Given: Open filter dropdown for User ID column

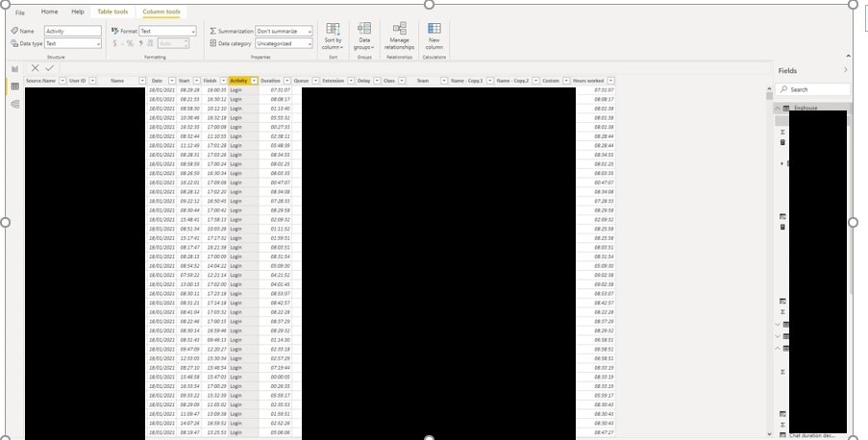Looking at the screenshot, I should click(x=92, y=81).
